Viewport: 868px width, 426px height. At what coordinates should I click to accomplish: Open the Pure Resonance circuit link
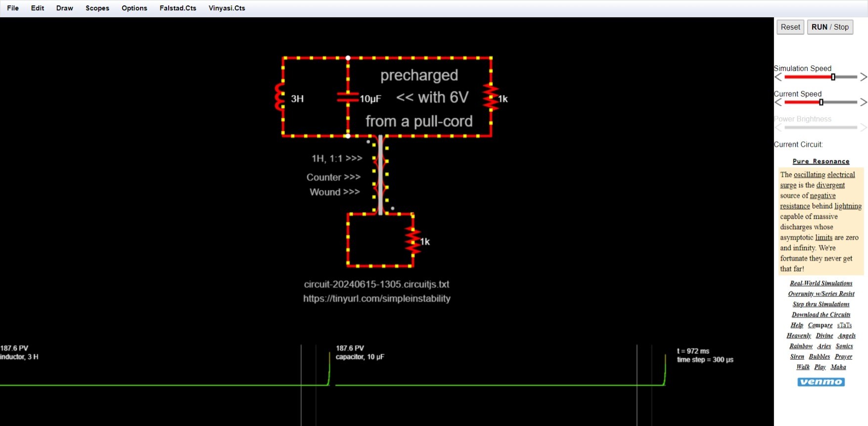click(x=821, y=161)
